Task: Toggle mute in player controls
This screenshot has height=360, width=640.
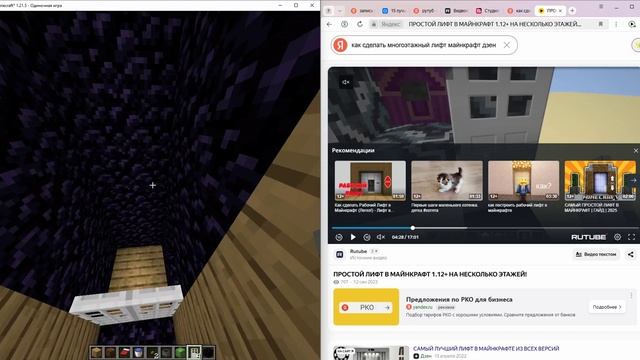Action: (x=380, y=237)
